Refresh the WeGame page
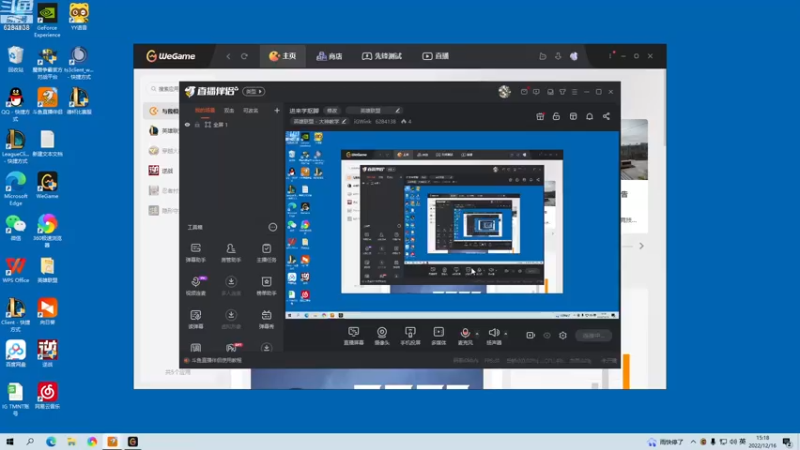Image resolution: width=800 pixels, height=450 pixels. click(244, 56)
